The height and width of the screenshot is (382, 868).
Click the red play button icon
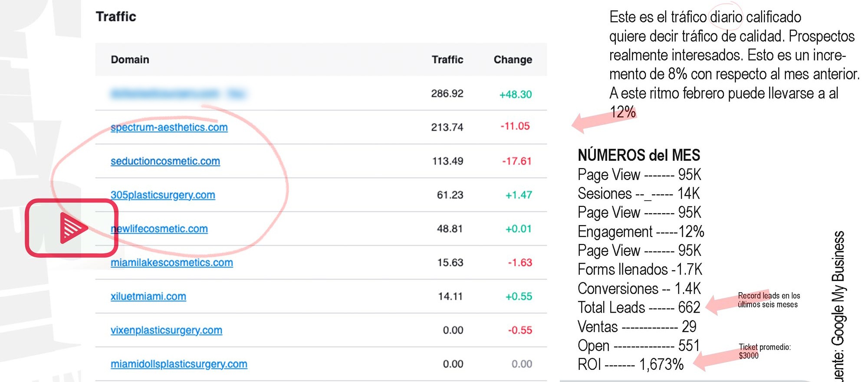pyautogui.click(x=72, y=228)
